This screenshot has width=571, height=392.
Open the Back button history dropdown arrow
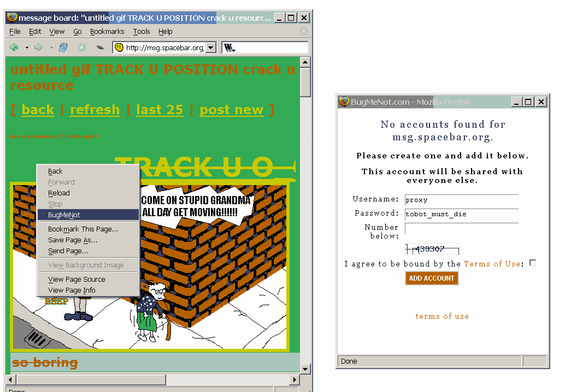(x=27, y=47)
